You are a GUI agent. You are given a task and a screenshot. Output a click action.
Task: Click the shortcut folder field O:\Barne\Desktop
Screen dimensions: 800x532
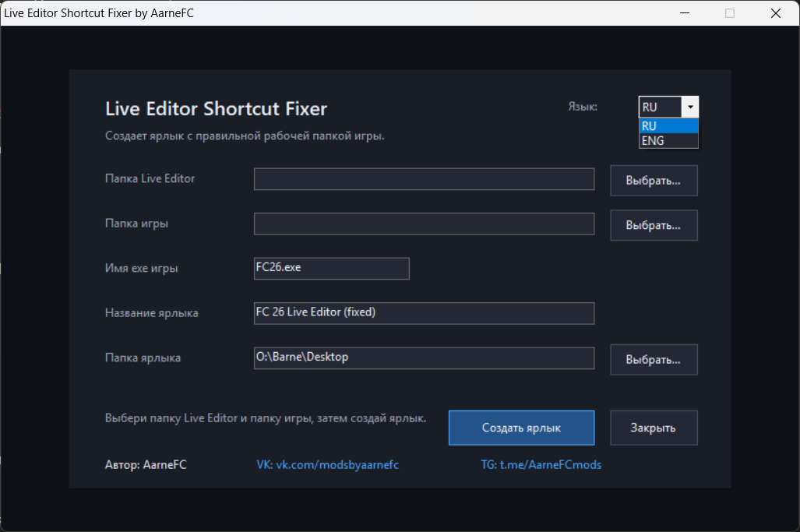(x=424, y=358)
